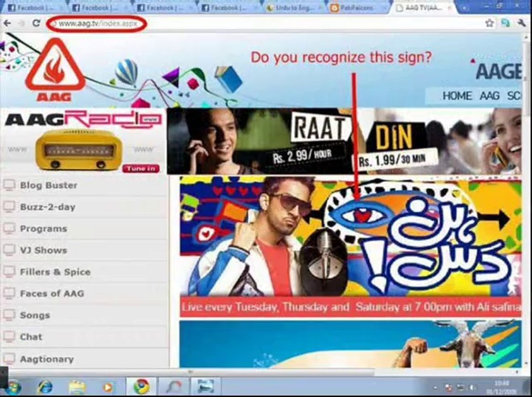Click the monitor icon beside Songs
532x397 pixels.
point(9,315)
